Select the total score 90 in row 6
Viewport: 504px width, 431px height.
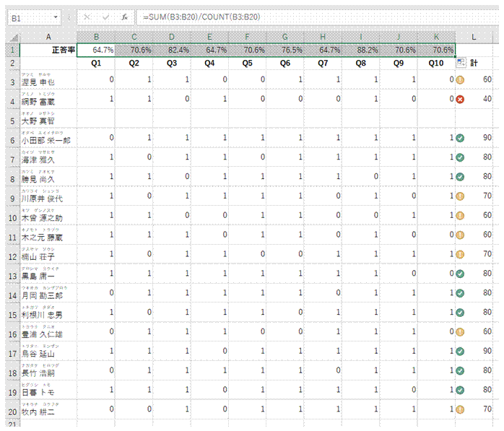[x=474, y=138]
